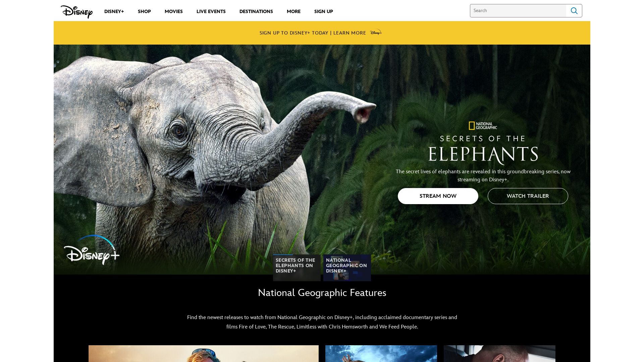
Task: Select Secrets of the Elephants carousel thumbnail
Action: tap(297, 268)
